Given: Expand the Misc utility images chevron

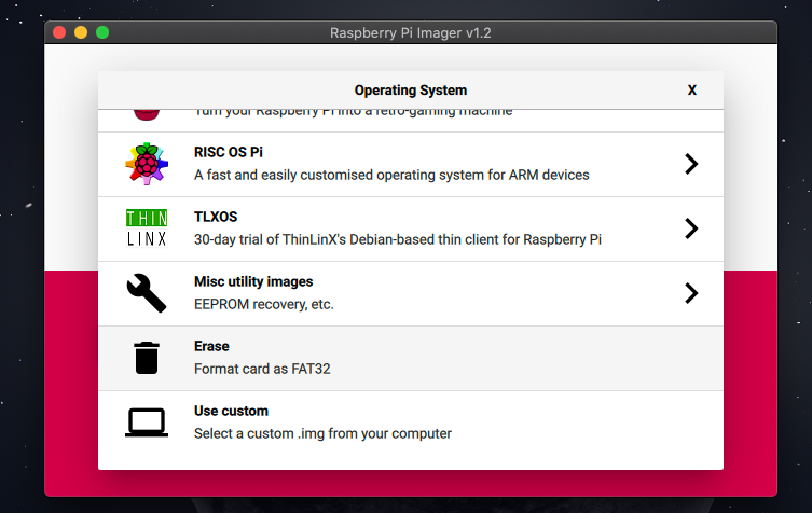Looking at the screenshot, I should [691, 293].
